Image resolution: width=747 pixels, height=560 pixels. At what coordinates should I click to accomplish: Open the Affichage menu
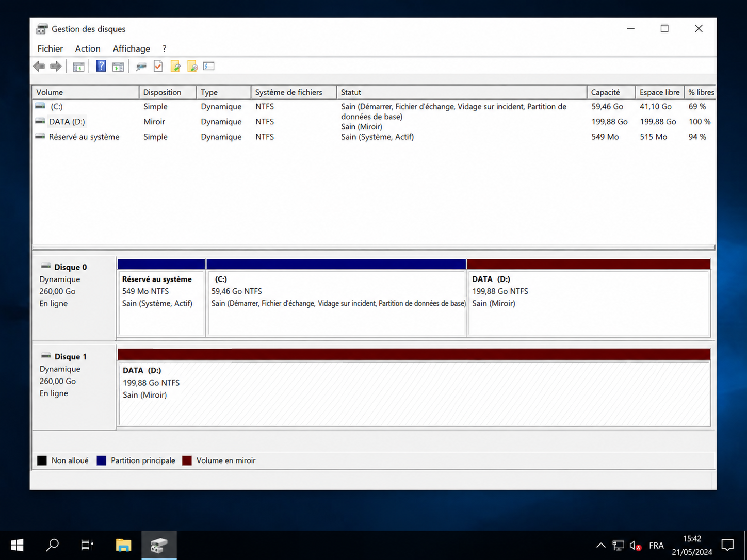click(x=132, y=48)
